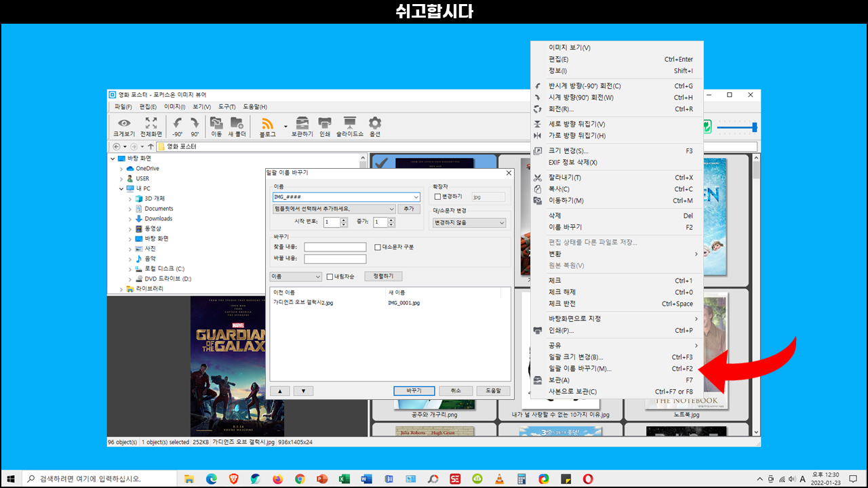Open 바탕화면으로 지정 submenu

[616, 319]
